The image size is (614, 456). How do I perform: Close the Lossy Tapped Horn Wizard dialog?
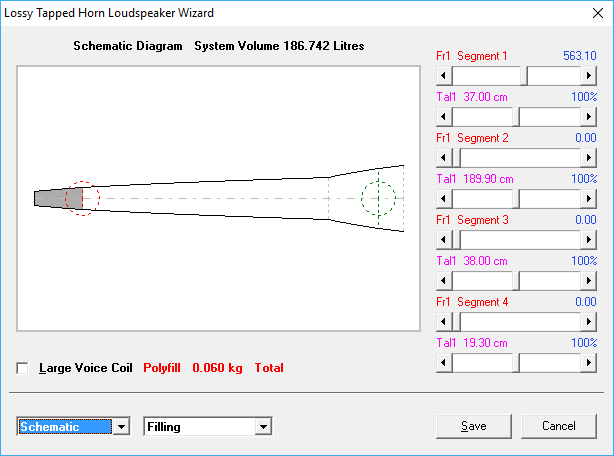point(598,13)
